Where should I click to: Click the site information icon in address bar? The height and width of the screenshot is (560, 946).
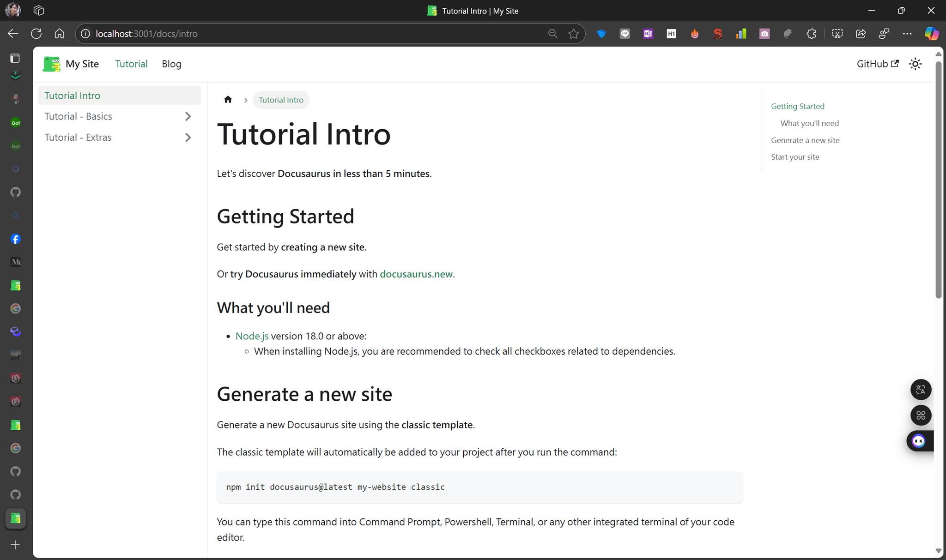point(85,34)
